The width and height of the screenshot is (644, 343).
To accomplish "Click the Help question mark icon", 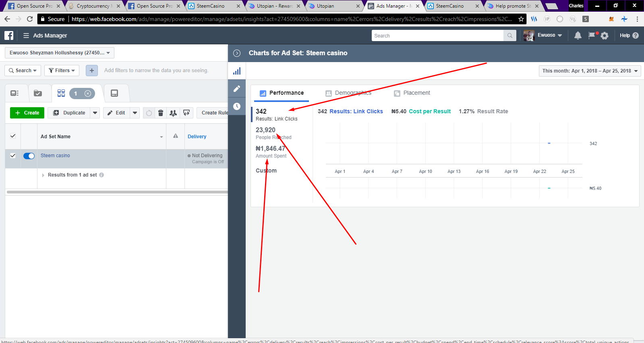I will click(x=636, y=35).
